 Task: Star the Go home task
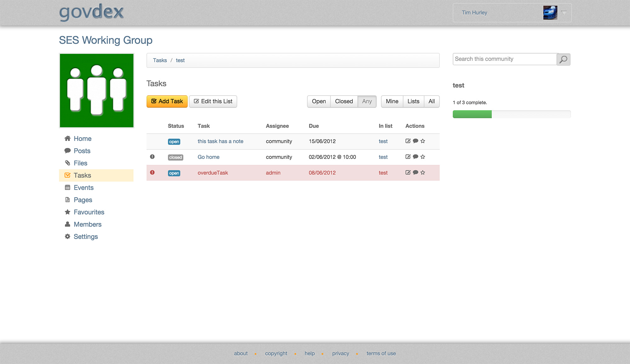point(423,156)
